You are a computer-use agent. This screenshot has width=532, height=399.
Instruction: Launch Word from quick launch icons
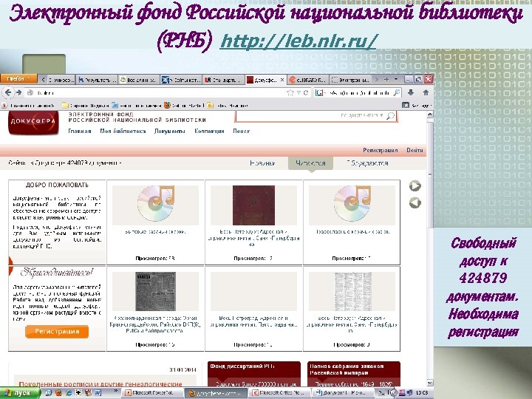pos(98,393)
